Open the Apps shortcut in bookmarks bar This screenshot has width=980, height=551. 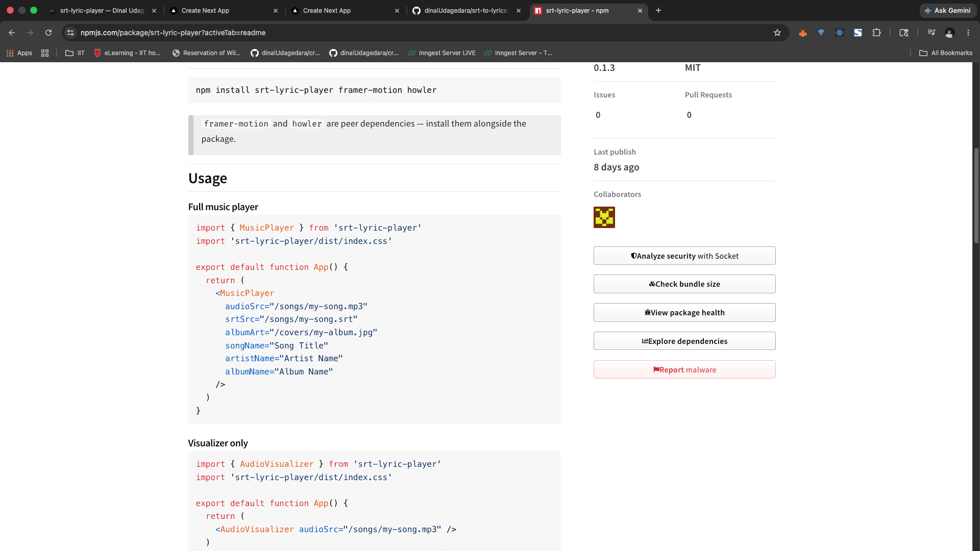[x=19, y=53]
